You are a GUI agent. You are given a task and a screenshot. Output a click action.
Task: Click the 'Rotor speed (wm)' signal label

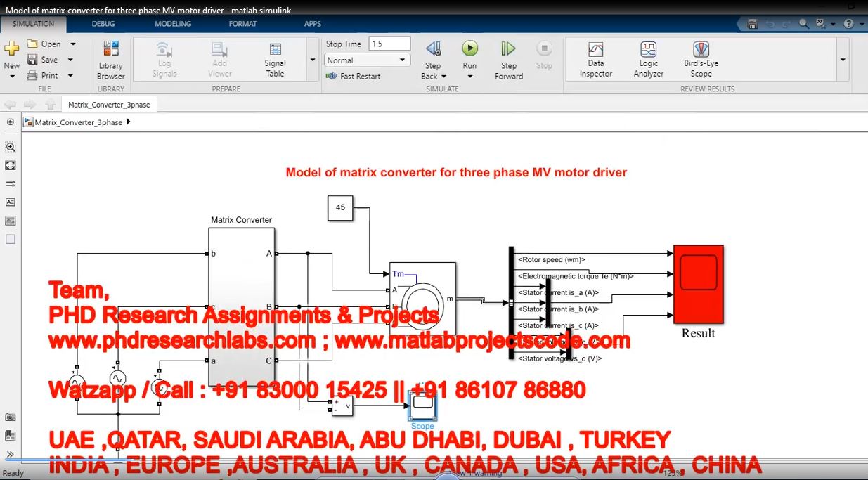[x=552, y=260]
